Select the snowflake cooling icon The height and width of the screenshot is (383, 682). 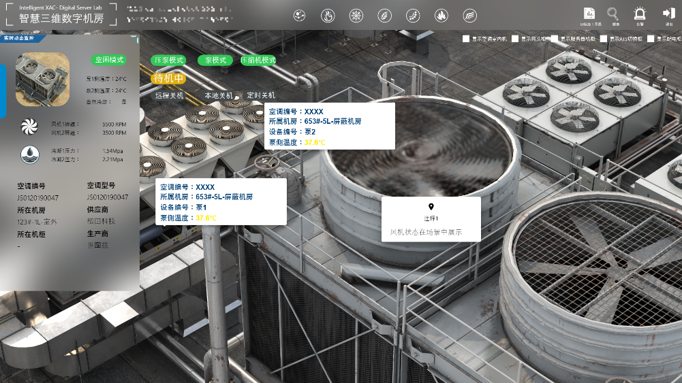[356, 16]
